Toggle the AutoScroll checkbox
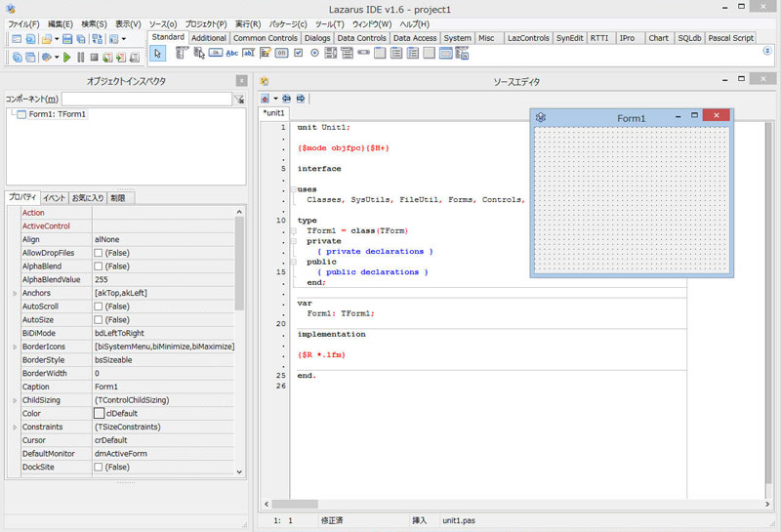 (99, 307)
